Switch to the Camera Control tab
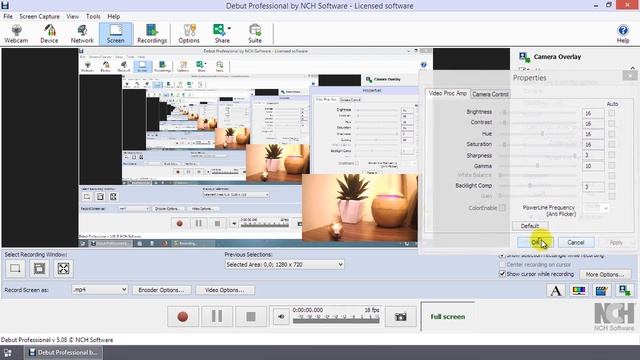 [490, 94]
